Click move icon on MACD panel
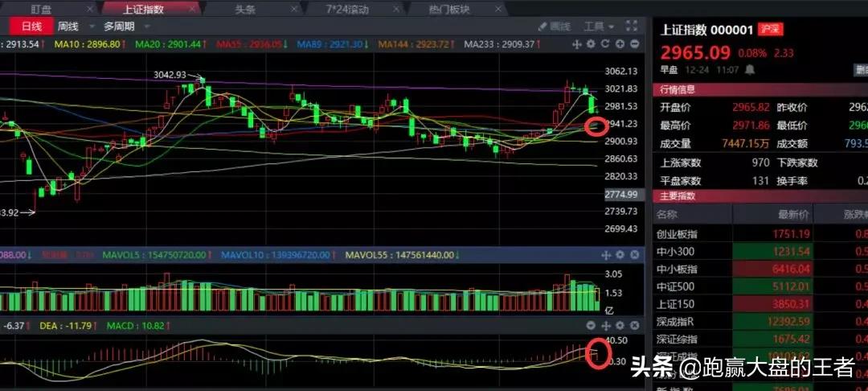The width and height of the screenshot is (868, 391). pyautogui.click(x=606, y=326)
